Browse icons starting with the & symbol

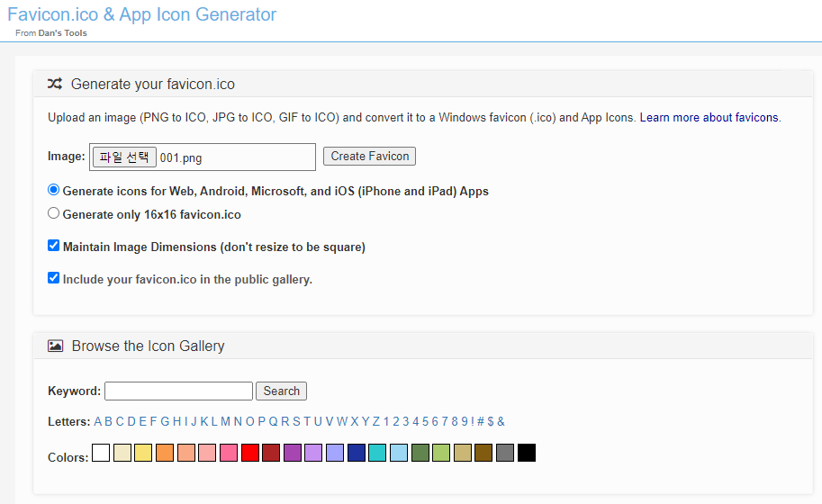[501, 421]
